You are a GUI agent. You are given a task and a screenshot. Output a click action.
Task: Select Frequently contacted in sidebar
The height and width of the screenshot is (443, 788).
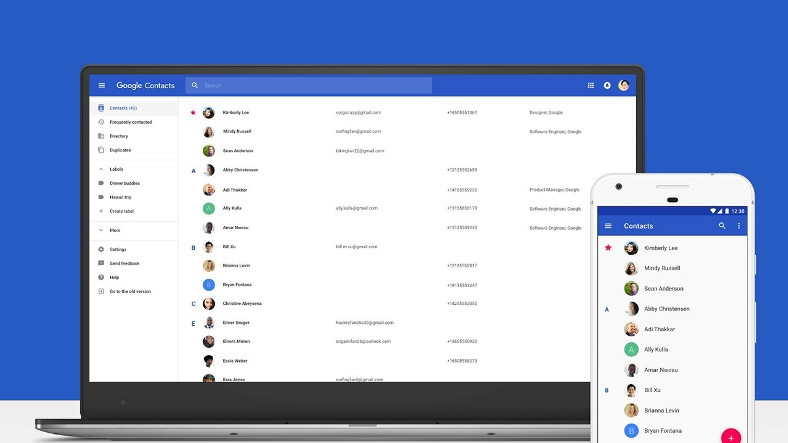[x=130, y=122]
